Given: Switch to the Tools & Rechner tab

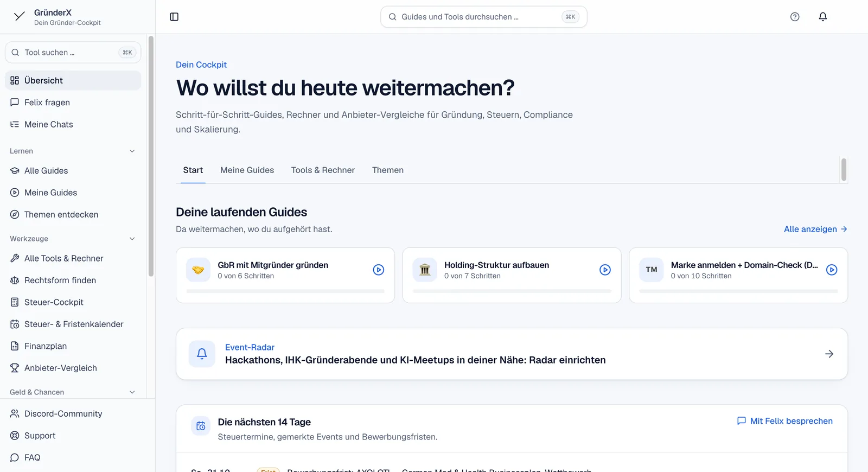Looking at the screenshot, I should [323, 170].
